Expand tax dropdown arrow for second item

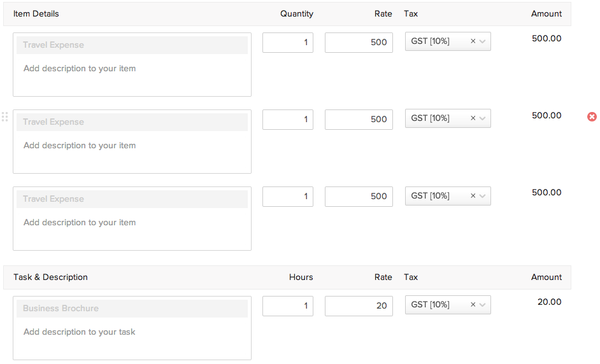[483, 118]
